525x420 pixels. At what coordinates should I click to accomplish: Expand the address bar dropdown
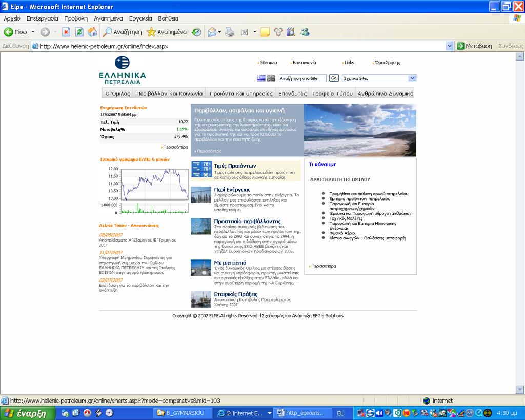[x=450, y=46]
